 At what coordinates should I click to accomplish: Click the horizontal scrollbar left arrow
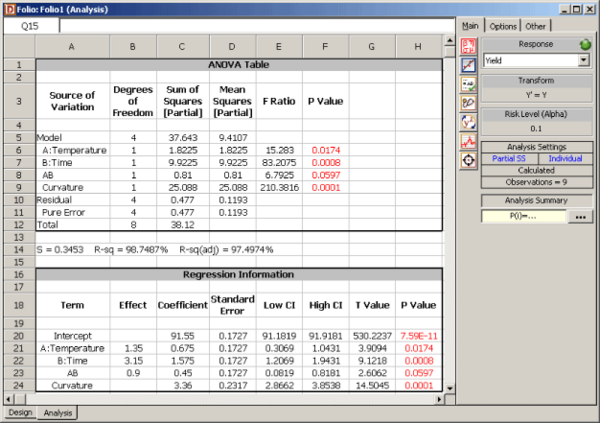pyautogui.click(x=9, y=400)
